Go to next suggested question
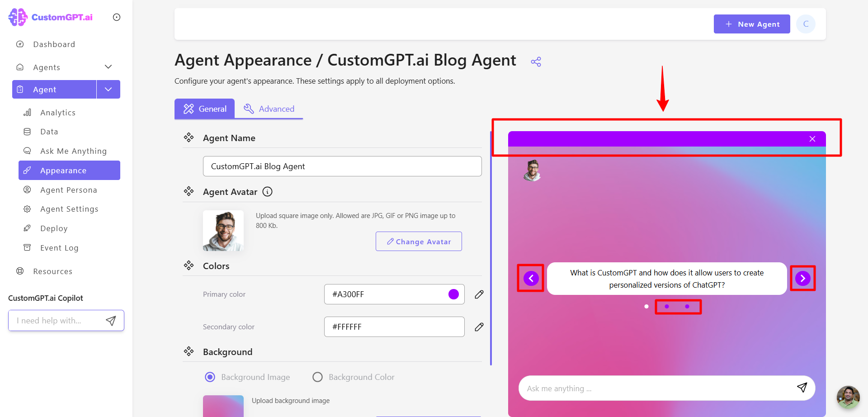868x417 pixels. [803, 278]
